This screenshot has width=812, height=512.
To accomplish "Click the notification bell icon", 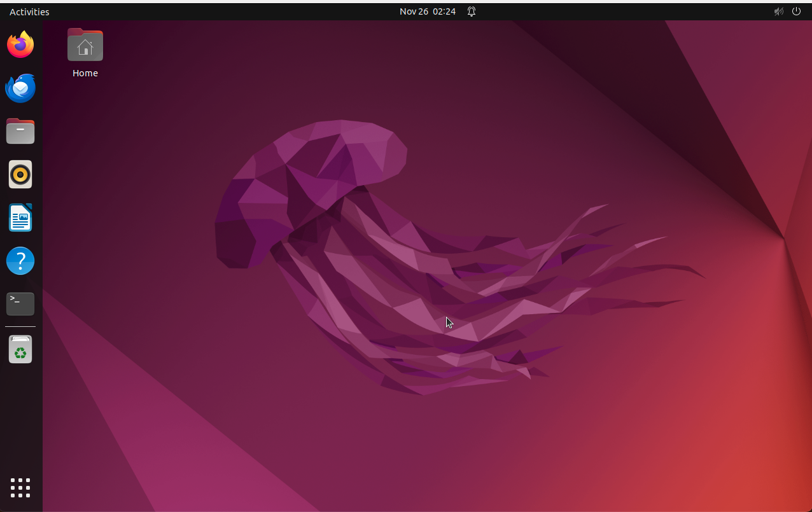I will (472, 11).
